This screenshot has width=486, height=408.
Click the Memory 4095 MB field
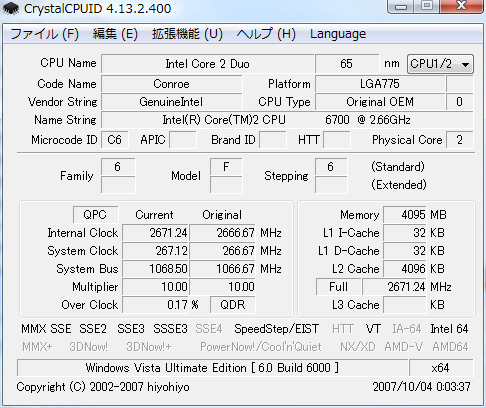click(405, 215)
